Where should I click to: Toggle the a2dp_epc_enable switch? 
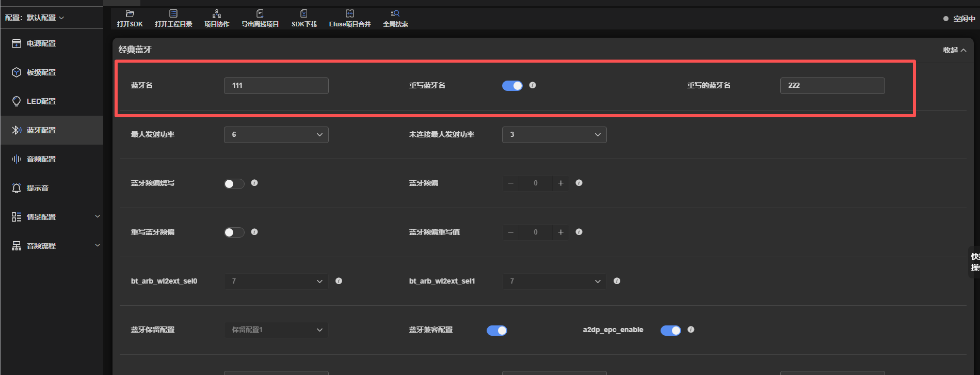(x=671, y=331)
